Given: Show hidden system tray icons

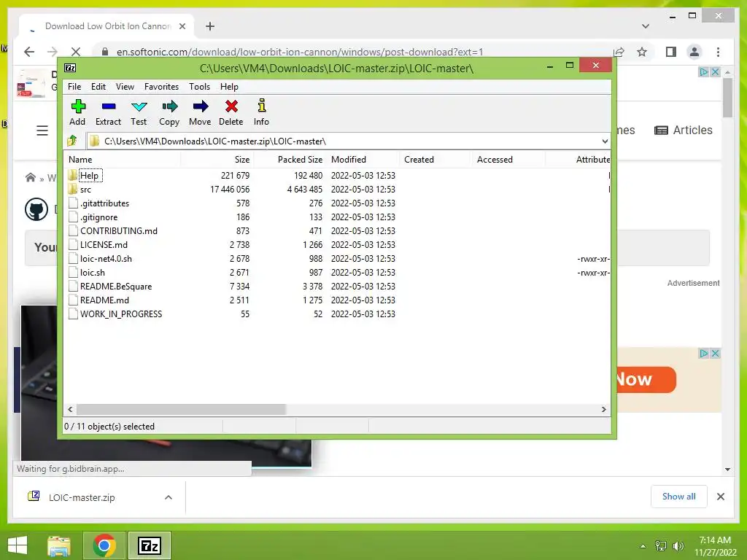Looking at the screenshot, I should coord(643,545).
